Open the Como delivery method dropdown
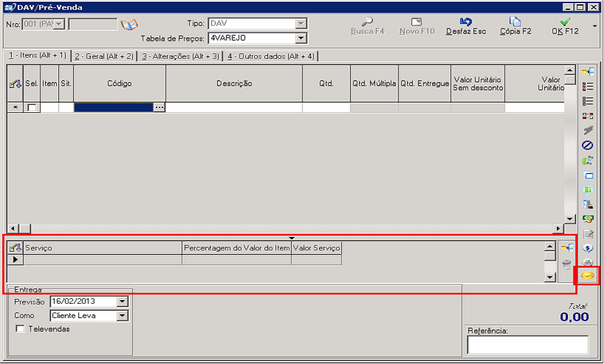This screenshot has width=604, height=364. pyautogui.click(x=122, y=316)
